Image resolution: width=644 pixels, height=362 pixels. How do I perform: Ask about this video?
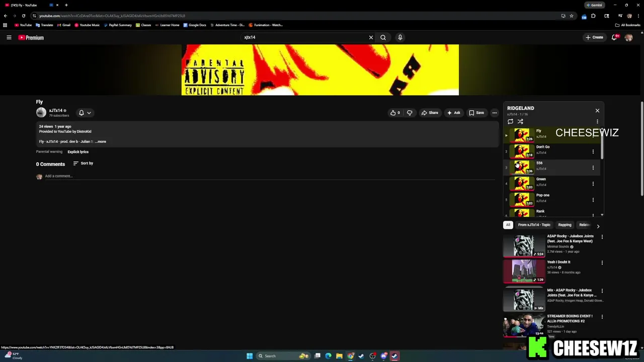coord(453,113)
